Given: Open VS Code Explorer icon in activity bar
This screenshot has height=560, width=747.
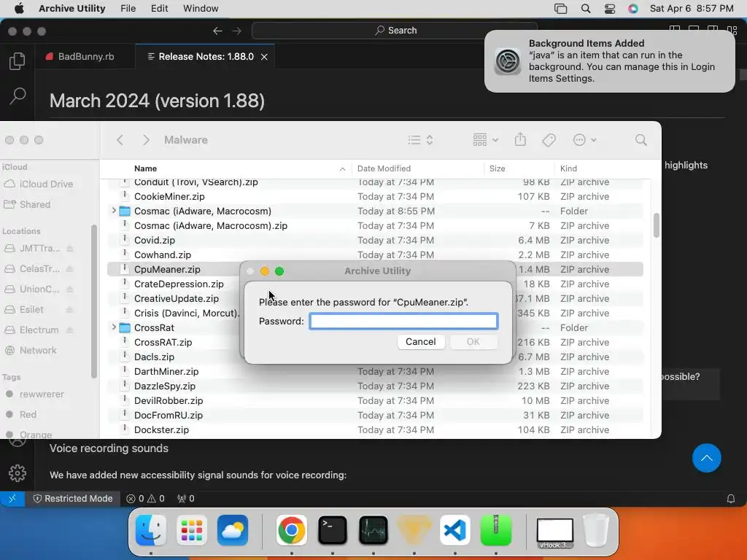Looking at the screenshot, I should click(18, 61).
